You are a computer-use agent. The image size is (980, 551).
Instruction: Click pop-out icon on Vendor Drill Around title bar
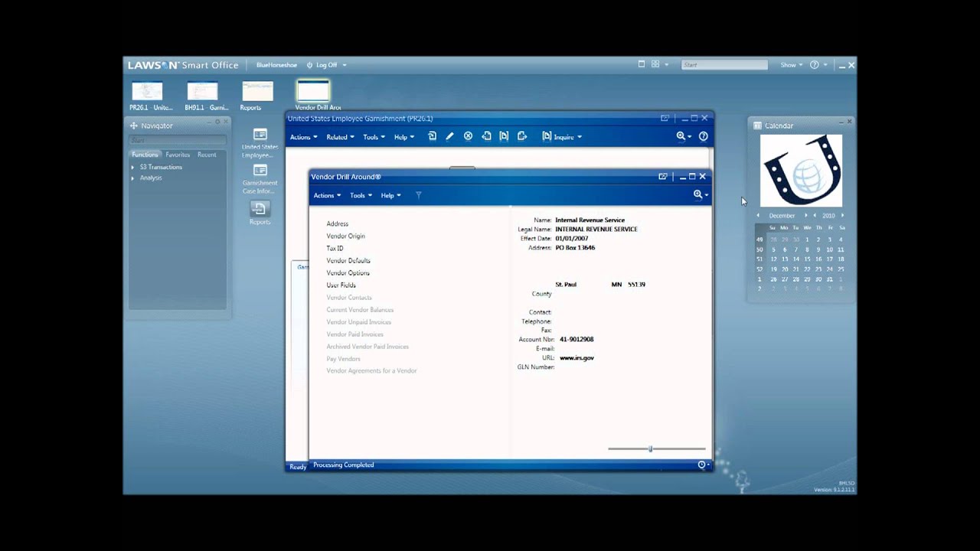coord(663,176)
